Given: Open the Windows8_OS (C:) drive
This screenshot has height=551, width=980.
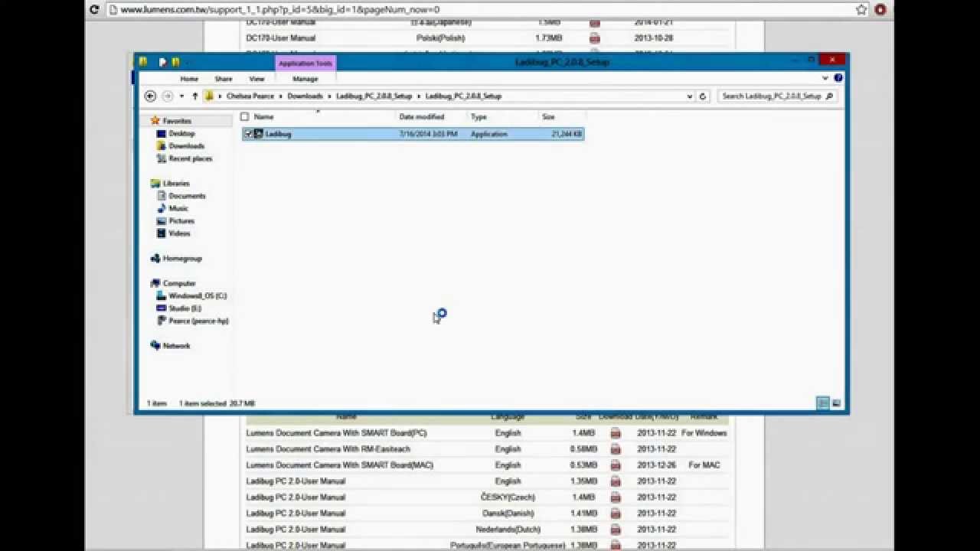Looking at the screenshot, I should pyautogui.click(x=198, y=295).
